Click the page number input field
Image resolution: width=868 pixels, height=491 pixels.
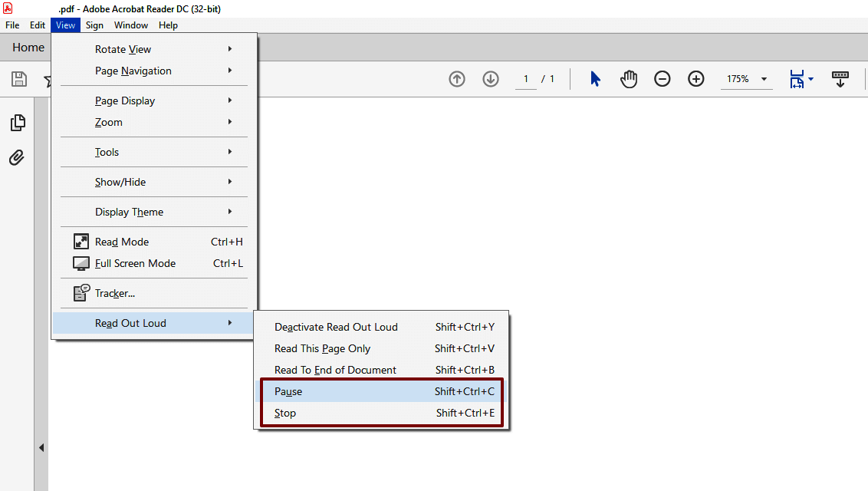pyautogui.click(x=527, y=78)
